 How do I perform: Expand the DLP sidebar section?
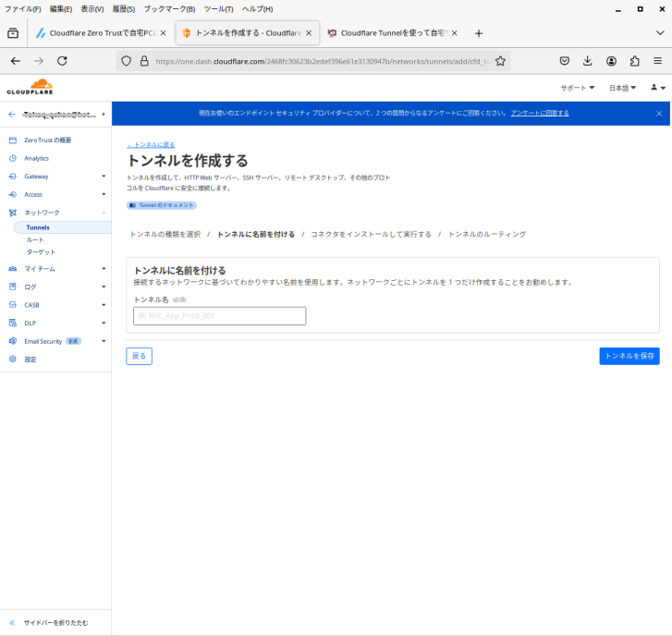point(104,324)
